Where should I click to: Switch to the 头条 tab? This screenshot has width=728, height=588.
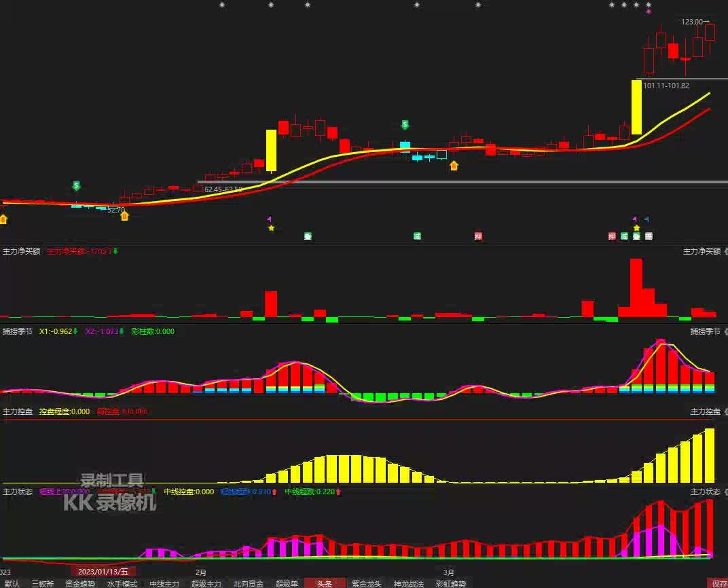pyautogui.click(x=325, y=583)
